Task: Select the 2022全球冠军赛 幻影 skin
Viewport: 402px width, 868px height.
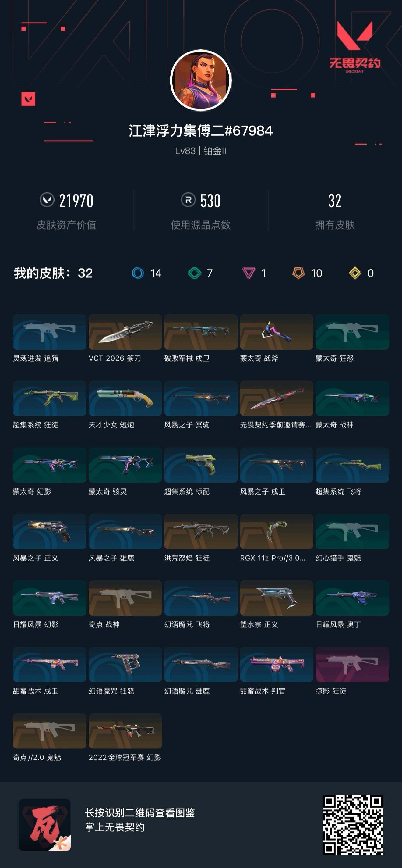Action: click(x=125, y=731)
